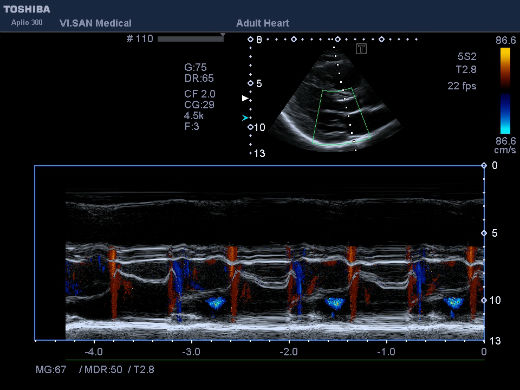
Task: Click M-mode depth diamond at 5
Action: tap(484, 233)
